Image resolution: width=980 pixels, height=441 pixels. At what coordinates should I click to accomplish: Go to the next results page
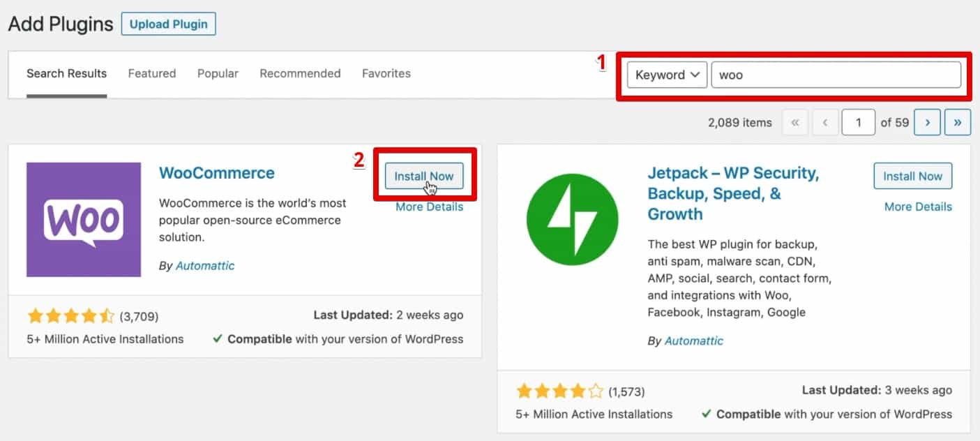coord(926,121)
